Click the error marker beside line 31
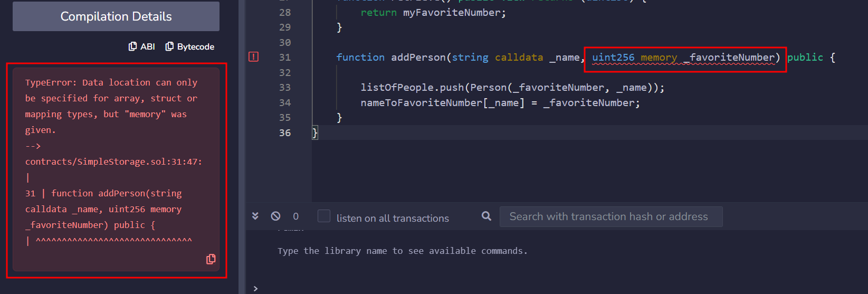Image resolution: width=868 pixels, height=294 pixels. coord(253,57)
